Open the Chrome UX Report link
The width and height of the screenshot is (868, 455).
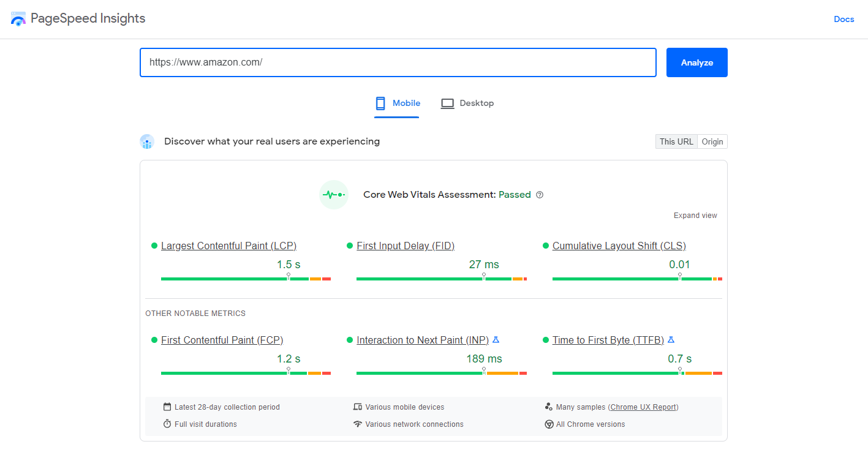[x=644, y=407]
